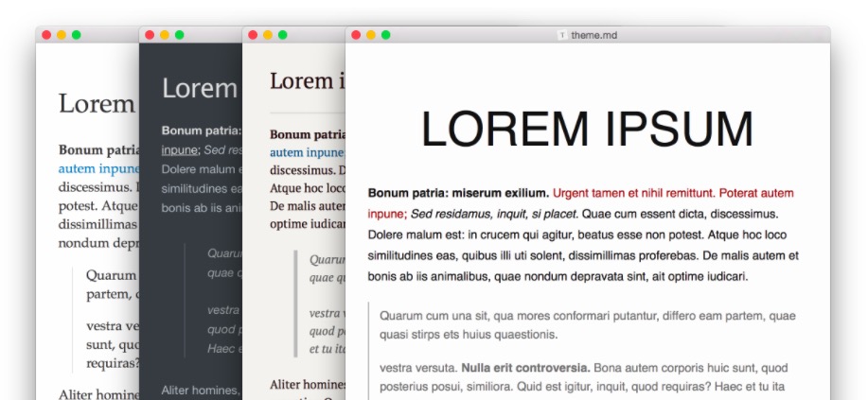Click bold 'Bonum patria: miserum exilium.' in front window

click(458, 193)
